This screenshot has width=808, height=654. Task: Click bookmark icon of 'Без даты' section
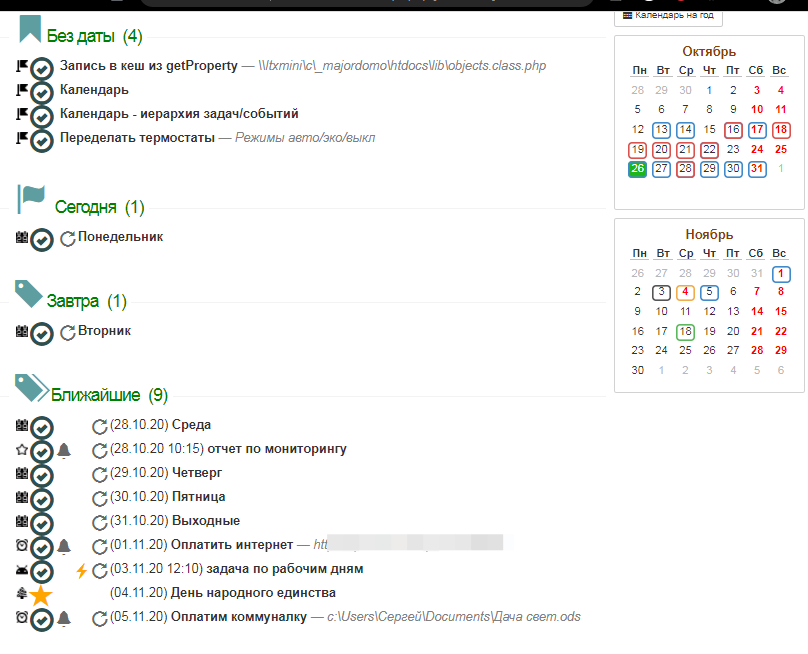coord(30,29)
